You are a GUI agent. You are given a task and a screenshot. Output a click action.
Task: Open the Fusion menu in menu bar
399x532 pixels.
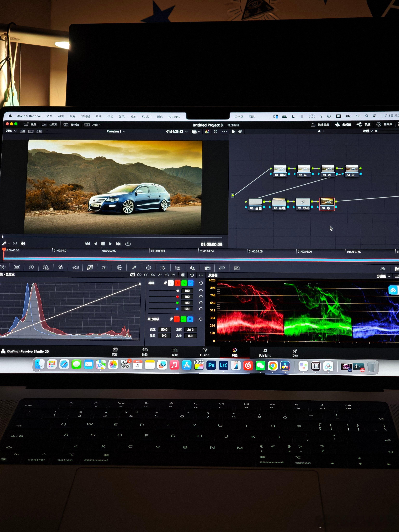coord(146,116)
